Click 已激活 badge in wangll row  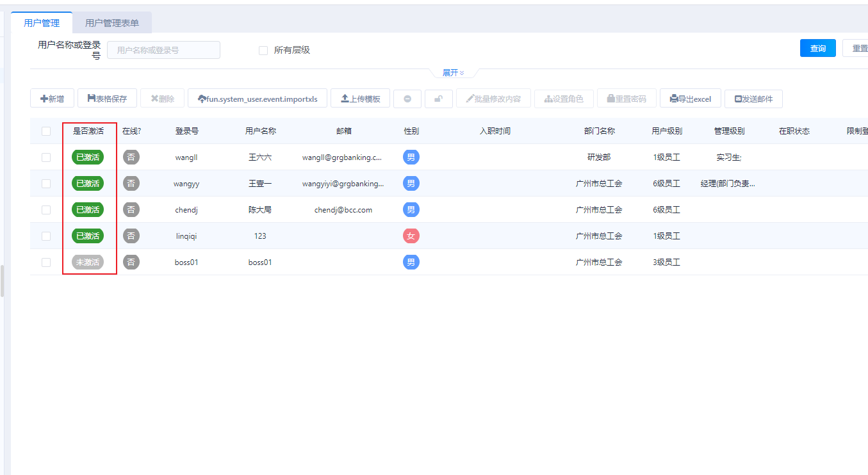pyautogui.click(x=88, y=157)
